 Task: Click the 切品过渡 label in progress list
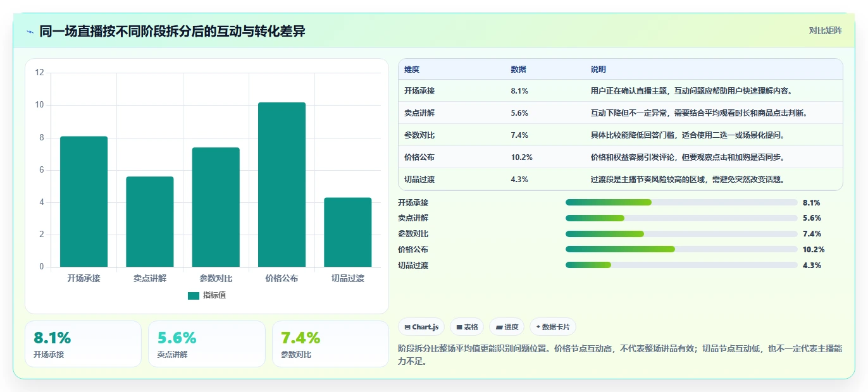[413, 265]
